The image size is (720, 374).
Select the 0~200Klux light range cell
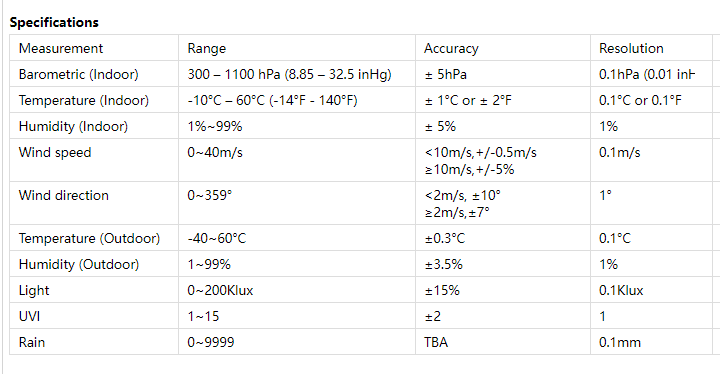click(220, 290)
